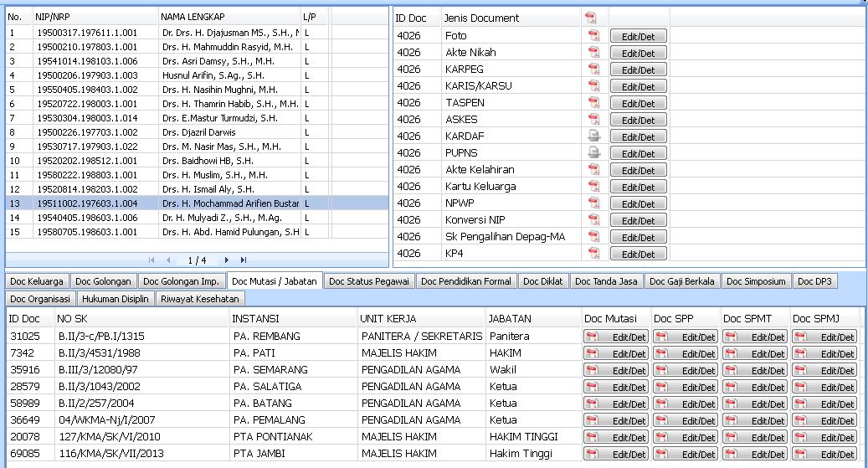Click Doc Mutasi Edit/Det for PA. REMBANG
This screenshot has width=868, height=468.
[616, 337]
